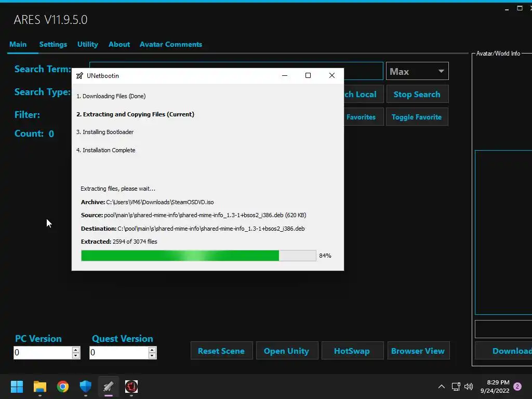This screenshot has height=399, width=532.
Task: Click '1. Downloading Files (Done)' step
Action: (111, 96)
